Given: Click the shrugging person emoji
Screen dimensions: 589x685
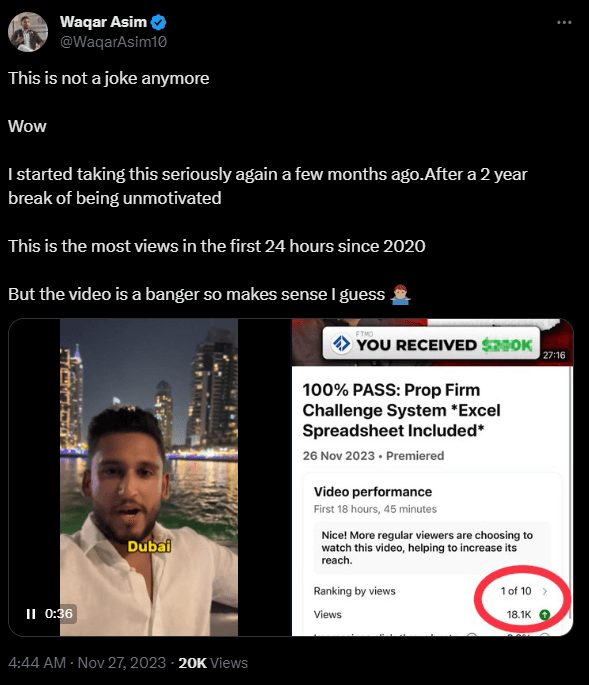Looking at the screenshot, I should point(400,295).
